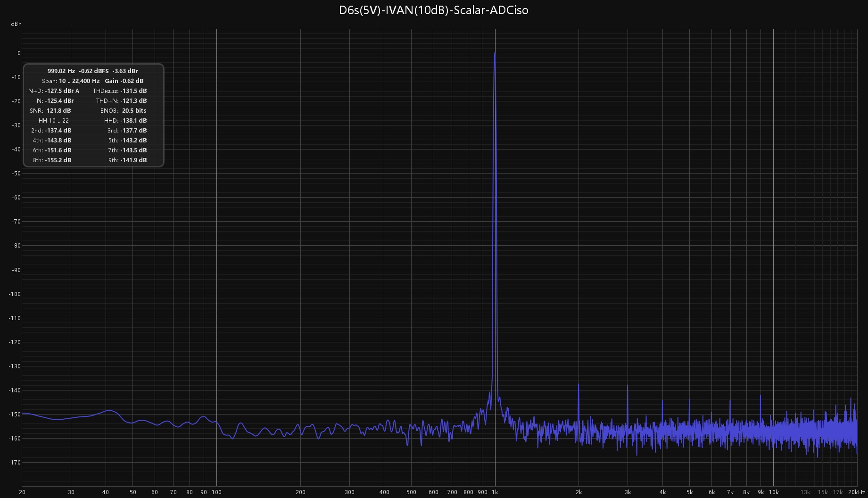Click the "20" x-axis frequency label

pyautogui.click(x=22, y=492)
